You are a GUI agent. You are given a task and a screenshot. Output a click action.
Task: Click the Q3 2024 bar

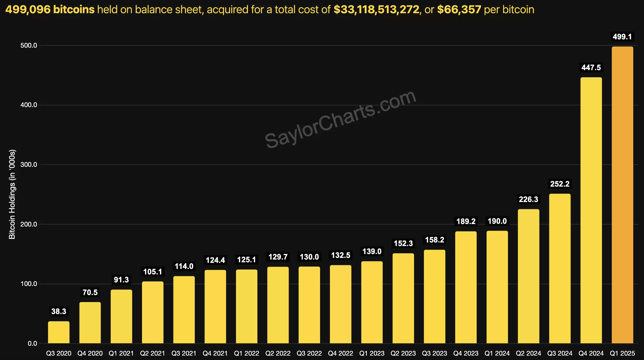pyautogui.click(x=560, y=268)
